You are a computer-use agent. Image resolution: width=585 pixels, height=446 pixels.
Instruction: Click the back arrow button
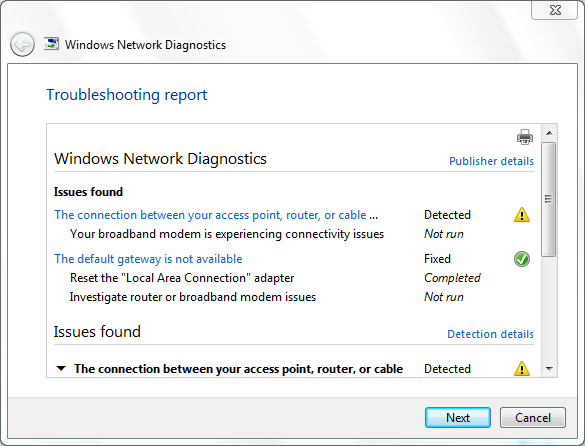coord(22,44)
